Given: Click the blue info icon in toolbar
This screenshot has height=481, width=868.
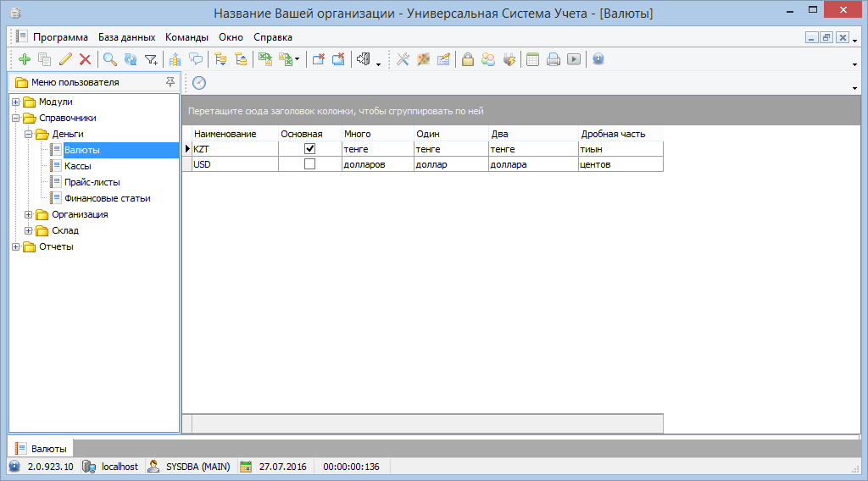Looking at the screenshot, I should point(598,59).
